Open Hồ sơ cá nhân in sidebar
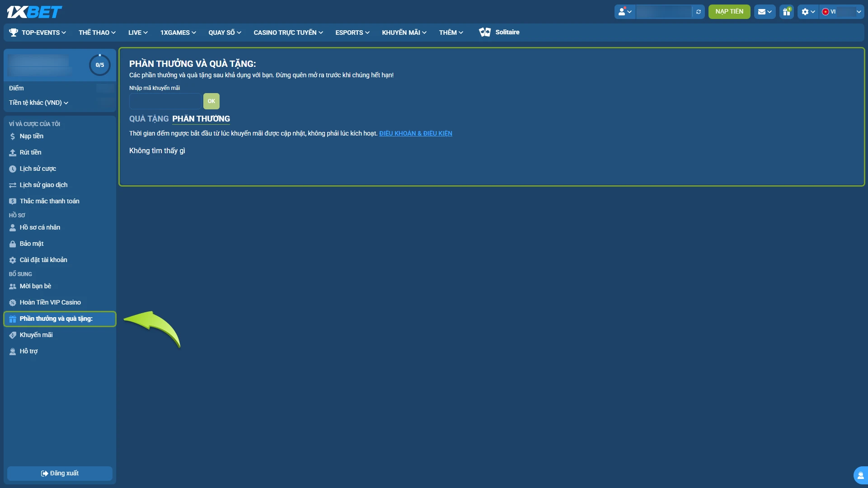The height and width of the screenshot is (488, 868). click(x=60, y=228)
